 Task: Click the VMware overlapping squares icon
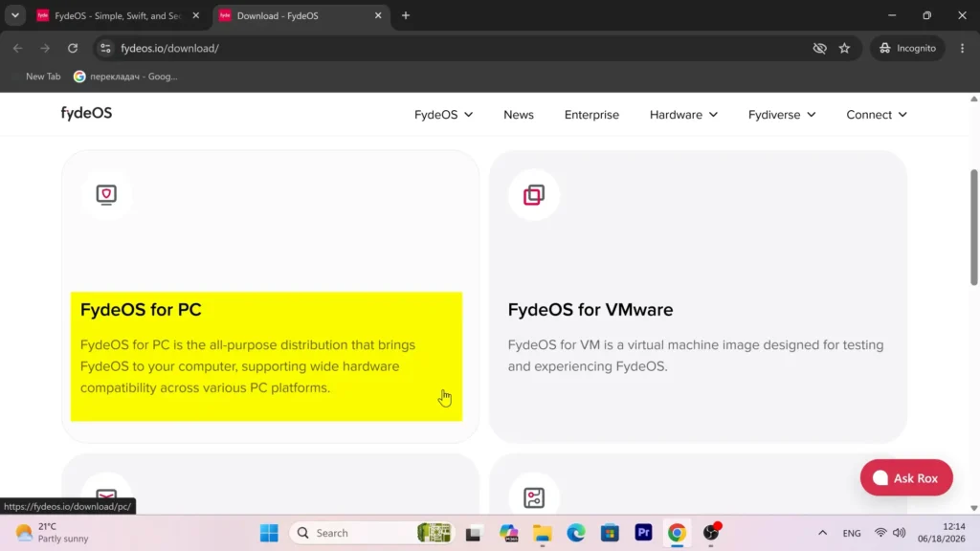pyautogui.click(x=534, y=195)
